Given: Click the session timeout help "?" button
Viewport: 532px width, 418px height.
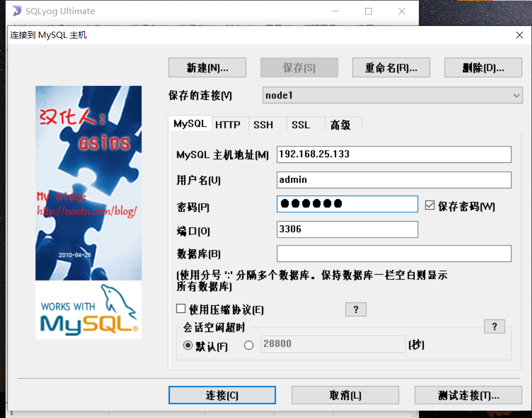Looking at the screenshot, I should (494, 326).
